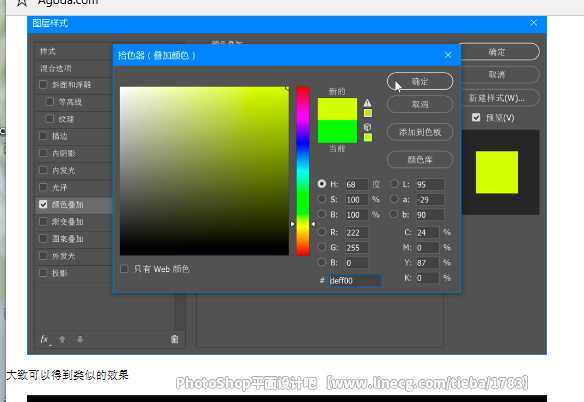Enable 只有 Web 颜色 checkbox

124,269
